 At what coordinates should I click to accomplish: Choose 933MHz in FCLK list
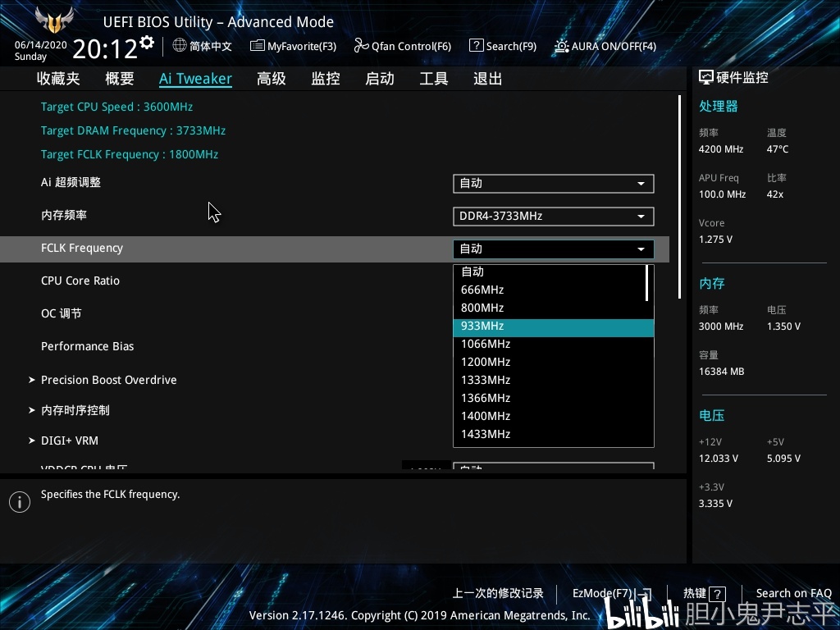(x=554, y=326)
